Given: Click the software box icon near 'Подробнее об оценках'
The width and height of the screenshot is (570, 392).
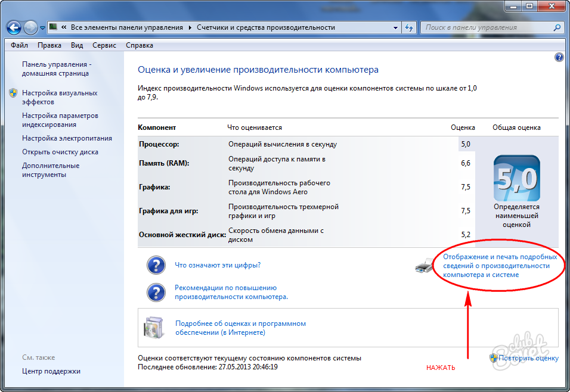Looking at the screenshot, I should pos(153,328).
